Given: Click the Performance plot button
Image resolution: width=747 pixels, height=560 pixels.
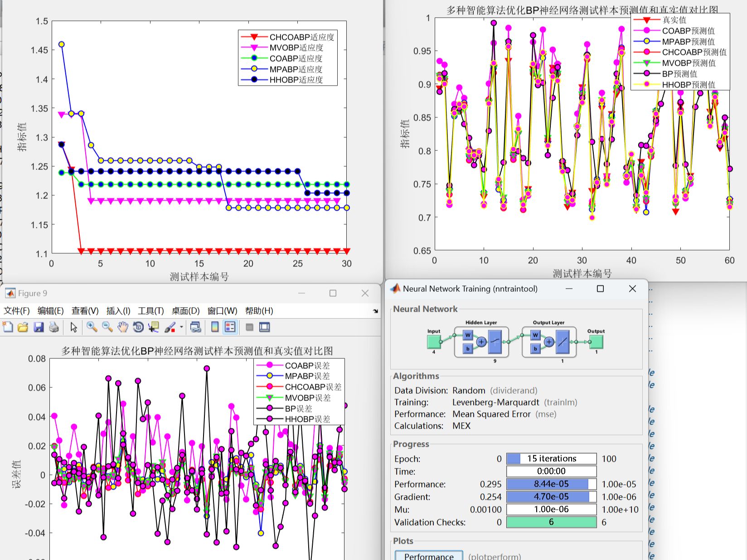Looking at the screenshot, I should [x=429, y=555].
